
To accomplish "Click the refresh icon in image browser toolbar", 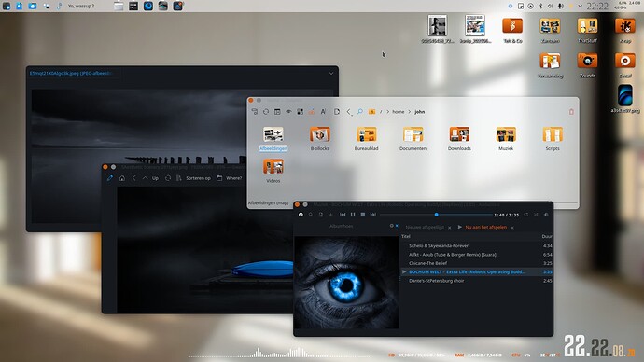I will click(168, 178).
